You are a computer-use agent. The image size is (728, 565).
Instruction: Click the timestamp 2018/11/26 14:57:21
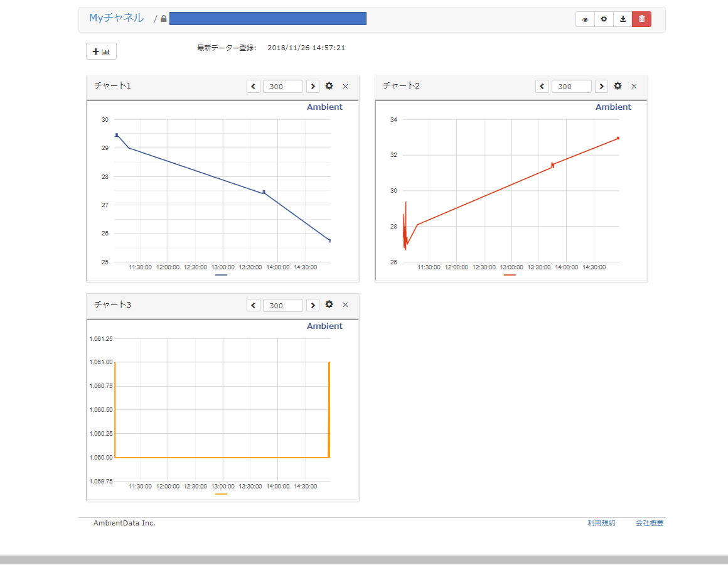tap(306, 48)
